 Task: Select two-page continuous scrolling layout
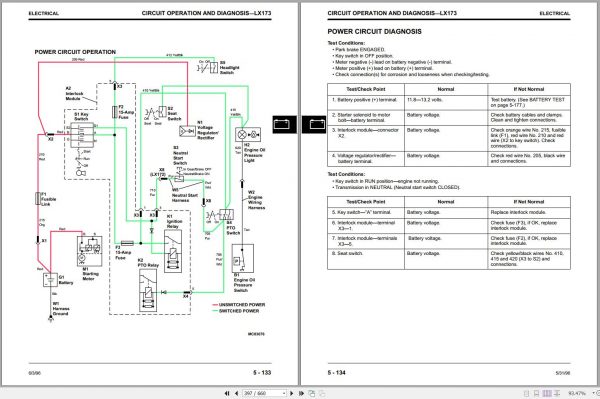[x=557, y=393]
